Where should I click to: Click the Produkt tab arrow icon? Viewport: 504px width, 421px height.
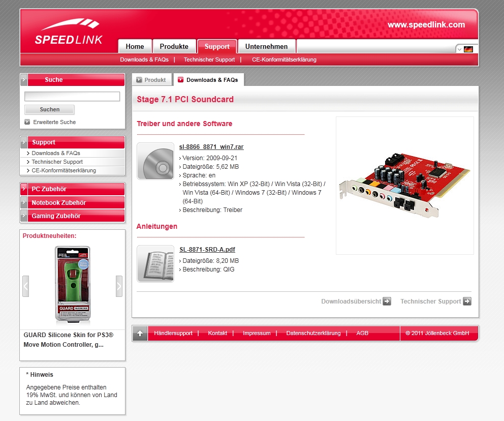click(x=139, y=80)
